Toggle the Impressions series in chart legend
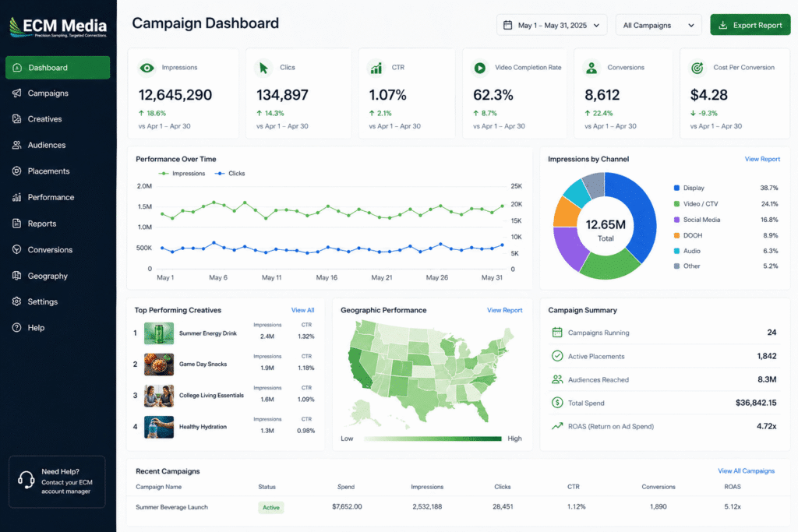 pyautogui.click(x=182, y=174)
